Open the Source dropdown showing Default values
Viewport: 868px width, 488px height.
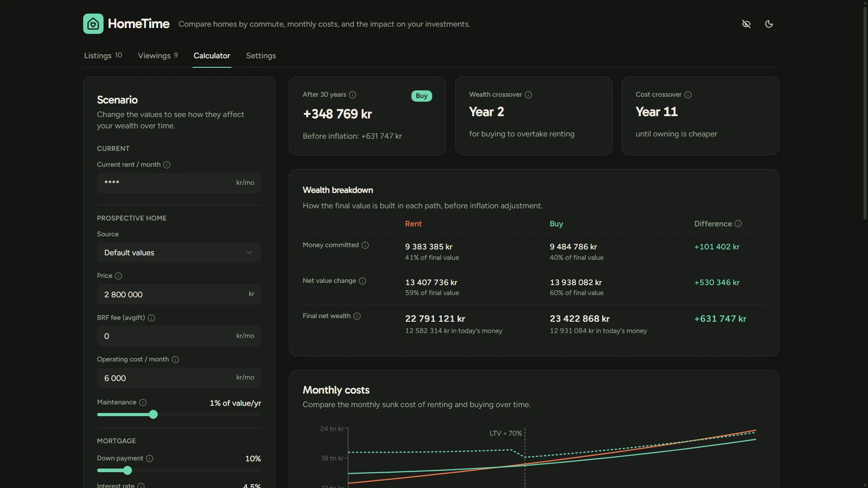[x=179, y=253]
